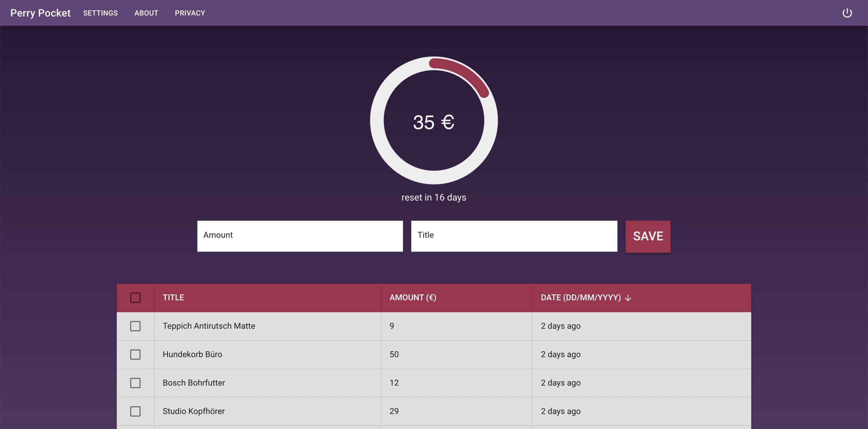Screen dimensions: 868x429
Task: Click the date sort arrow icon
Action: pos(628,298)
